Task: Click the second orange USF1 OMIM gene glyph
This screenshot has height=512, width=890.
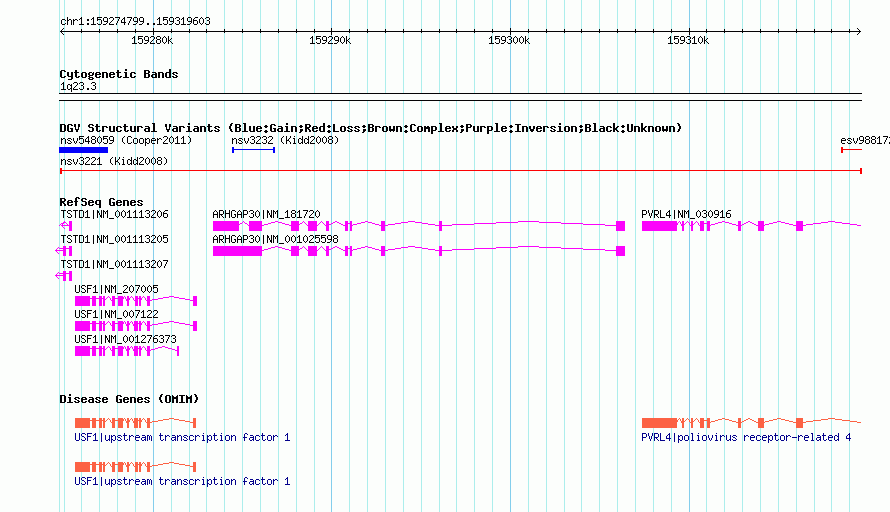Action: (x=136, y=467)
